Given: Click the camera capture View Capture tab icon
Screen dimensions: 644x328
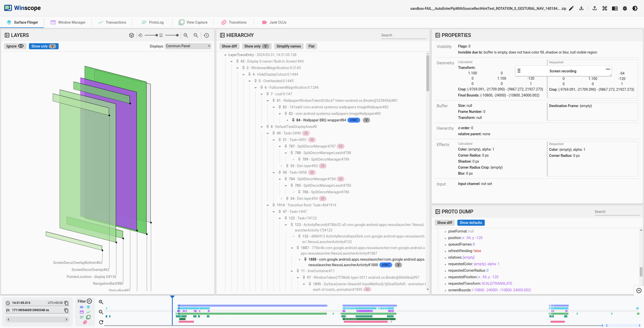Looking at the screenshot, I should pyautogui.click(x=181, y=22).
